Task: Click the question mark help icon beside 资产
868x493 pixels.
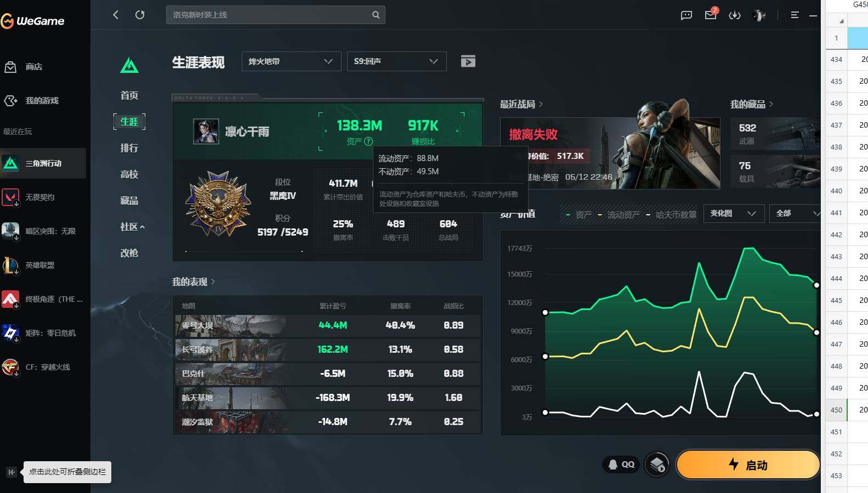Action: tap(368, 141)
